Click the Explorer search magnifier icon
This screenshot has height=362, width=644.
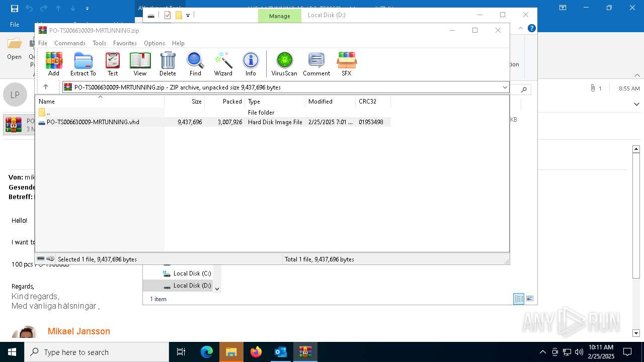pos(524,89)
